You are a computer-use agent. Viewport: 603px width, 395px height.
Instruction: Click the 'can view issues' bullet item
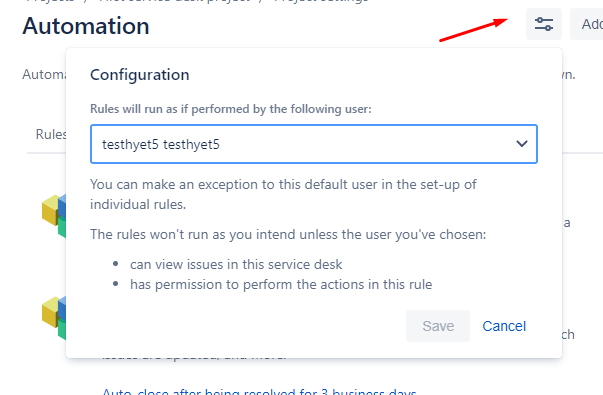pos(236,265)
